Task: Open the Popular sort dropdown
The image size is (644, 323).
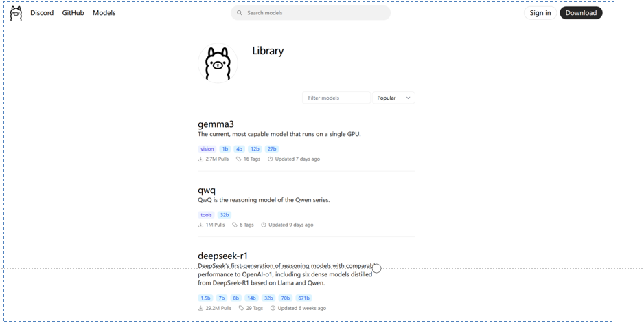Action: tap(393, 98)
